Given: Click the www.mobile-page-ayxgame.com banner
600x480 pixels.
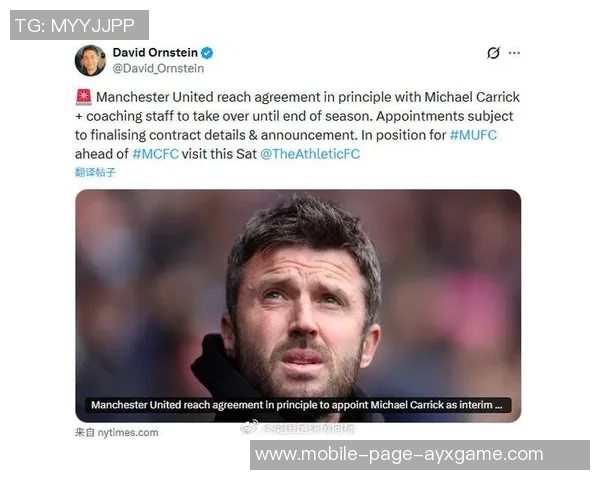Looking at the screenshot, I should [420, 455].
